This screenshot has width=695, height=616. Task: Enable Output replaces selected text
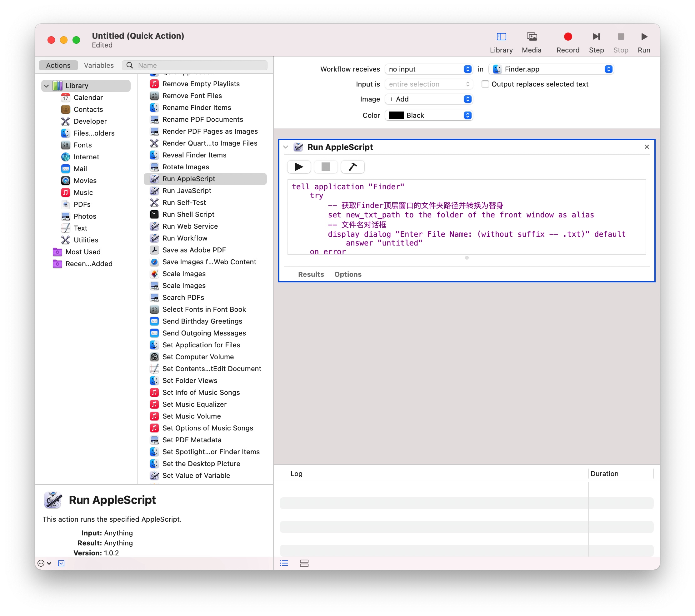point(485,84)
